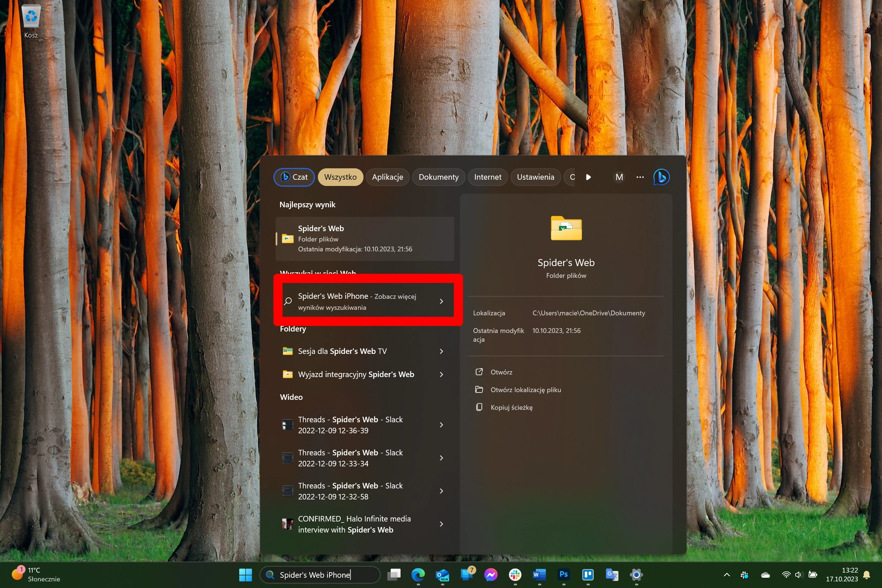
Task: Click the folder icon beside Otwórz lokalizację pliku
Action: point(479,389)
